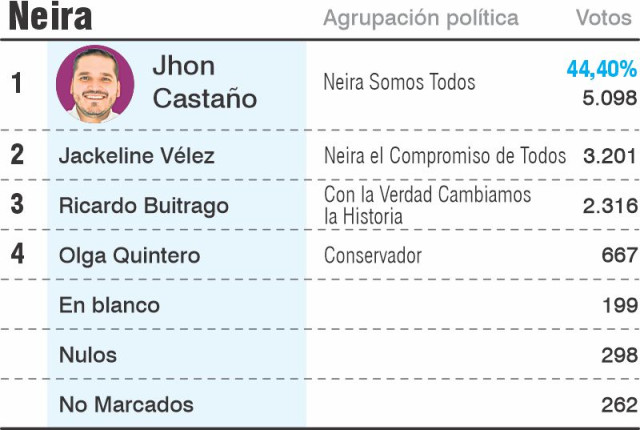Select the Neira title heading

coord(50,17)
